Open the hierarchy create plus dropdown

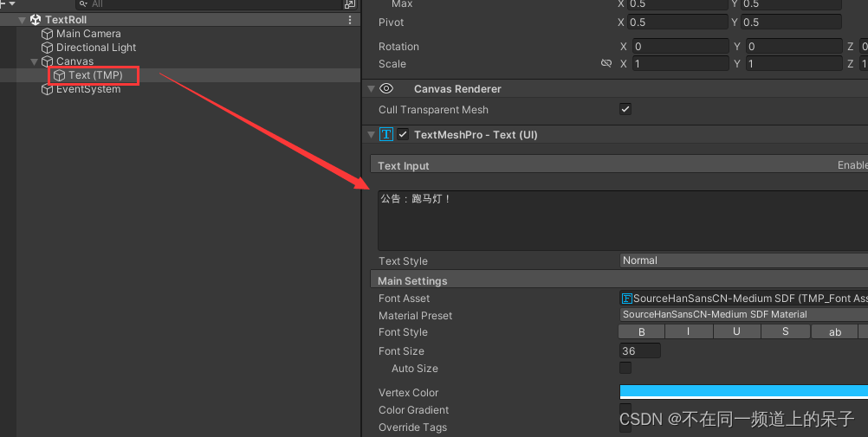tap(7, 3)
